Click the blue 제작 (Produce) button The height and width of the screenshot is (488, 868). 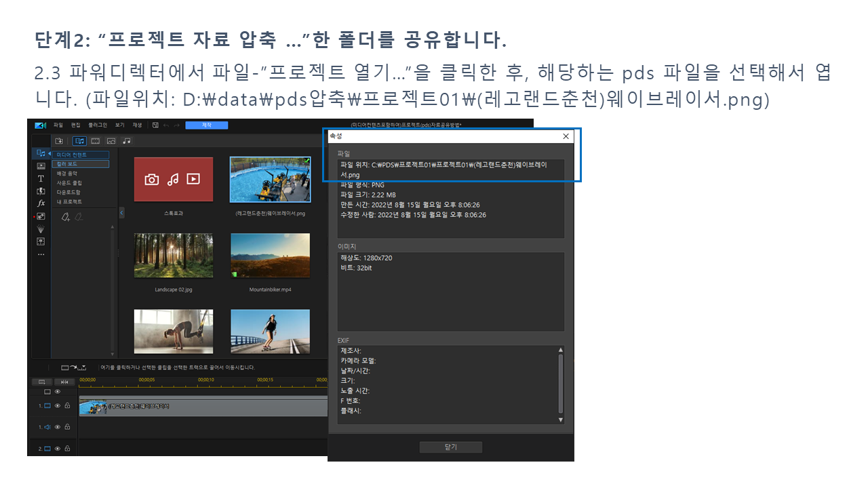click(x=206, y=125)
